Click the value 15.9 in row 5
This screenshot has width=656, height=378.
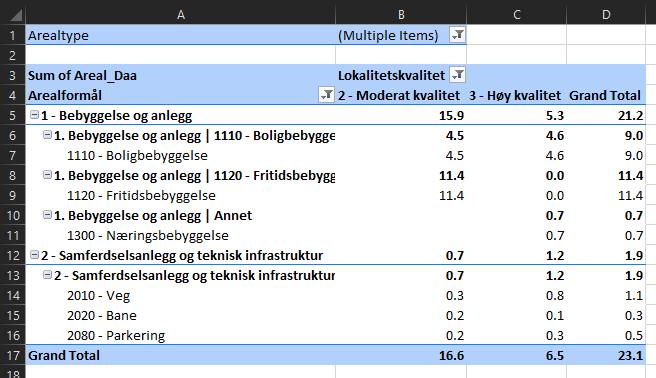coord(451,115)
